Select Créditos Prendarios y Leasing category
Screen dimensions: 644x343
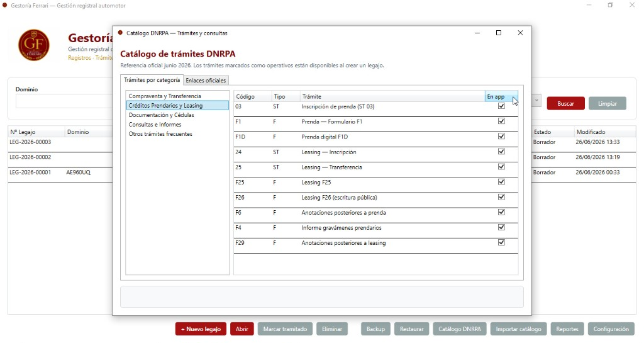[x=177, y=106]
